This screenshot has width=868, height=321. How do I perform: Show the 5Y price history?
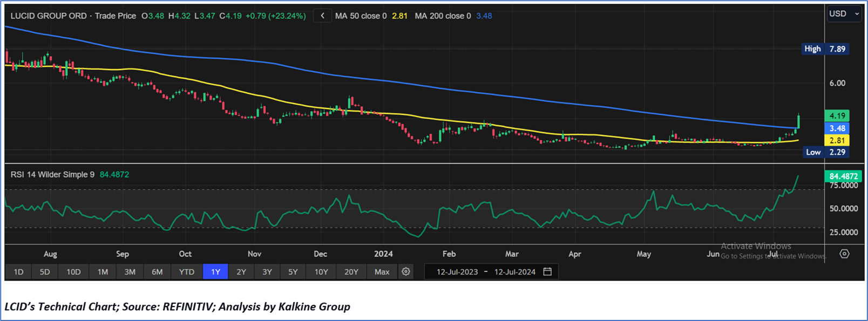(x=293, y=272)
